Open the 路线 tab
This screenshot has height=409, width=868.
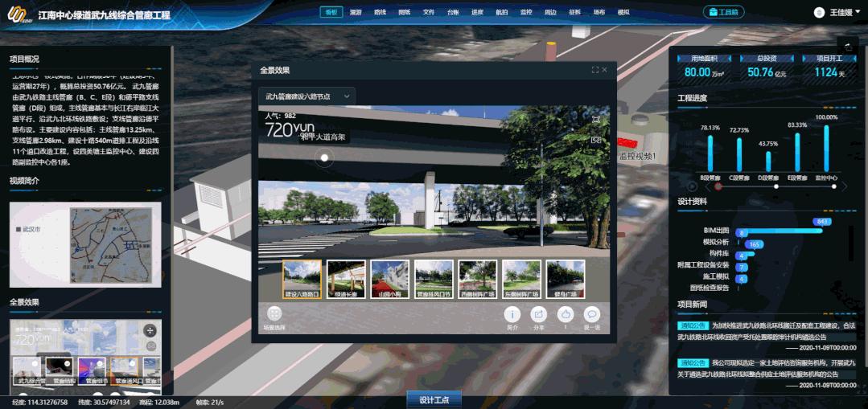(380, 12)
